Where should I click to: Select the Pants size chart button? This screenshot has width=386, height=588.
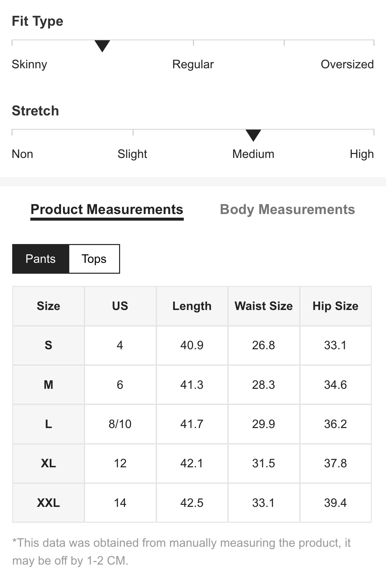coord(41,259)
